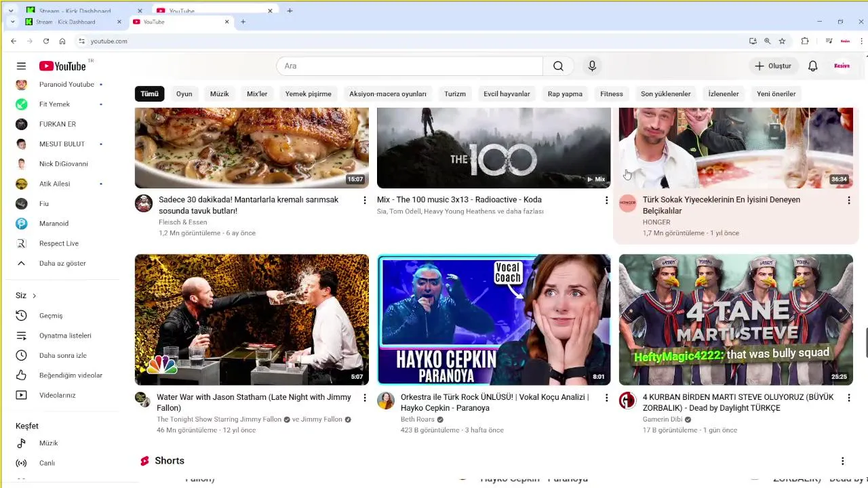Open Shorts section more options menu
Image resolution: width=868 pixels, height=488 pixels.
pos(842,461)
